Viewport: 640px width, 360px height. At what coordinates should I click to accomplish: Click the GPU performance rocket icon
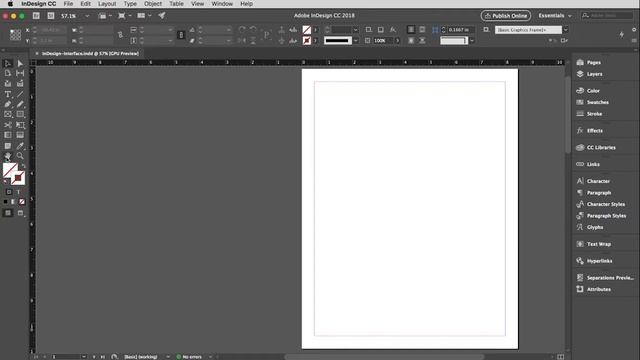162,16
